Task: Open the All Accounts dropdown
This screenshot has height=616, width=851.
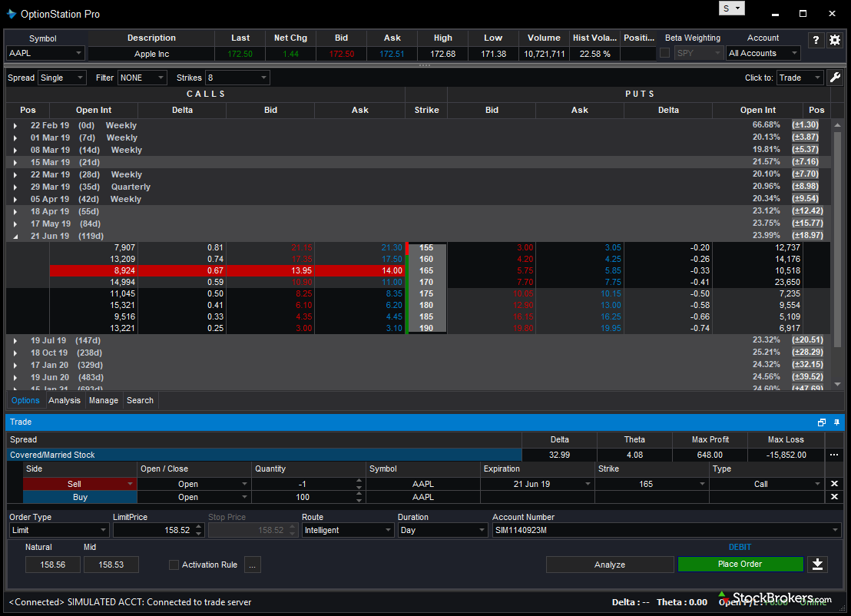Action: pos(763,53)
